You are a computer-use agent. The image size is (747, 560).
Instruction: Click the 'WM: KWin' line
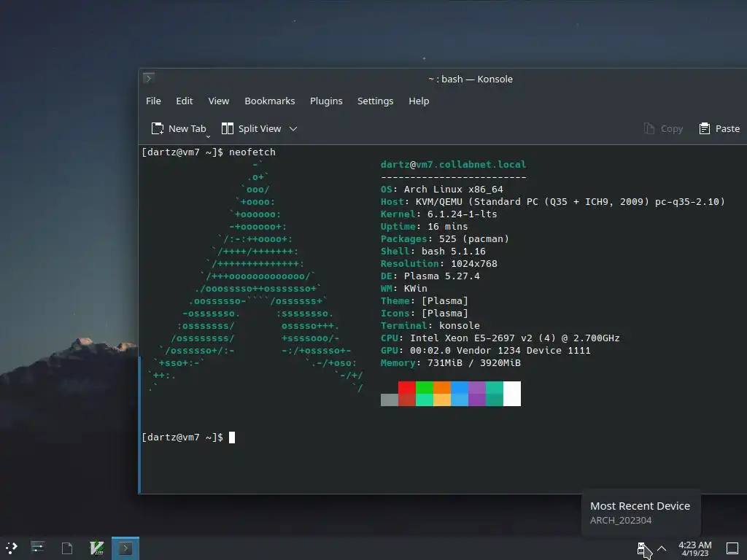tap(404, 288)
